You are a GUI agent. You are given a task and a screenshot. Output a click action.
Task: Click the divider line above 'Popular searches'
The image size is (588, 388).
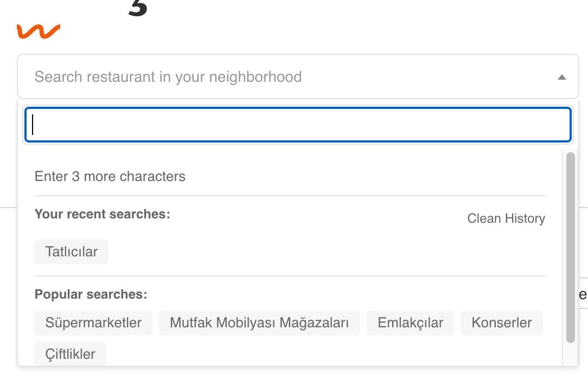(290, 276)
